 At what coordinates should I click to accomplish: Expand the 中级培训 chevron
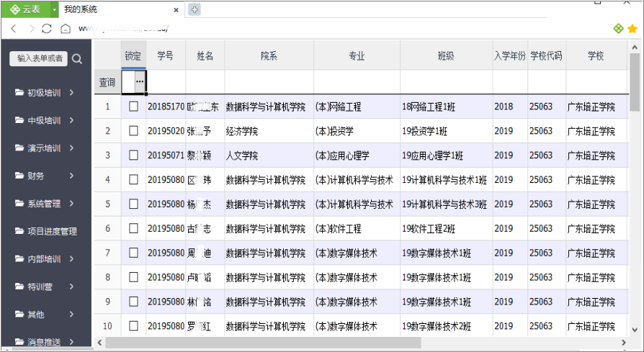coord(71,120)
